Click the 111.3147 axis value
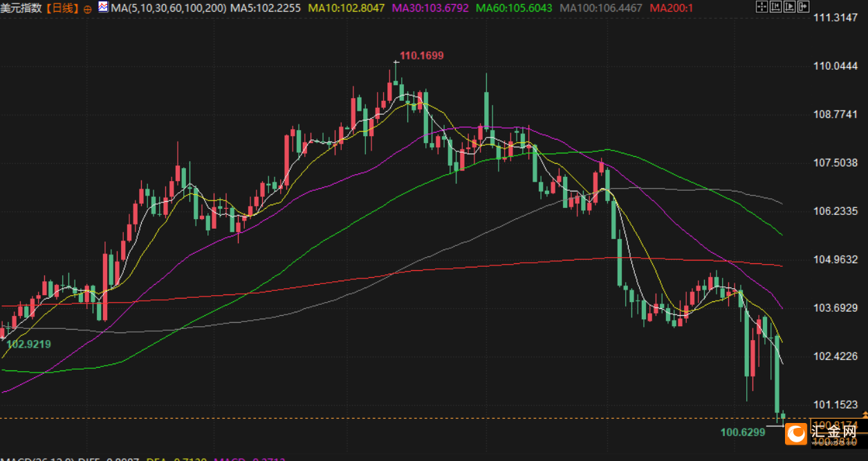The height and width of the screenshot is (461, 868). [x=837, y=17]
